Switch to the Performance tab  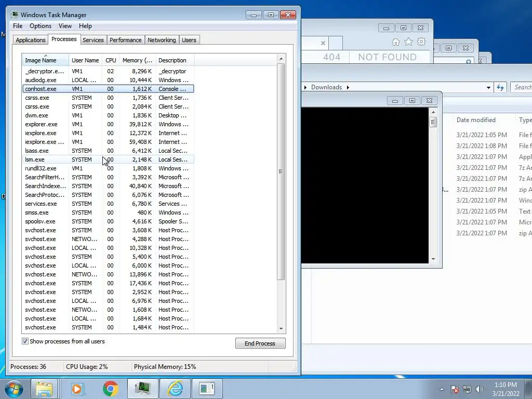(x=125, y=40)
